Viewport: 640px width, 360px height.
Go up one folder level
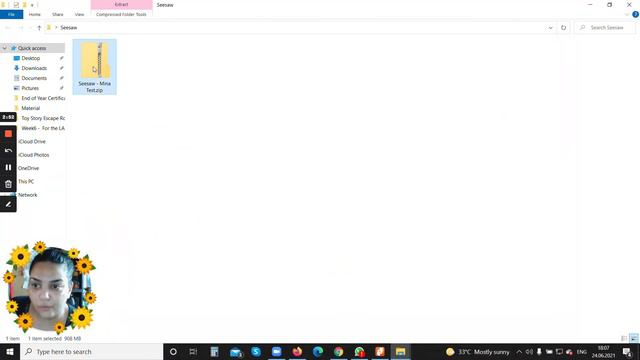[x=39, y=28]
